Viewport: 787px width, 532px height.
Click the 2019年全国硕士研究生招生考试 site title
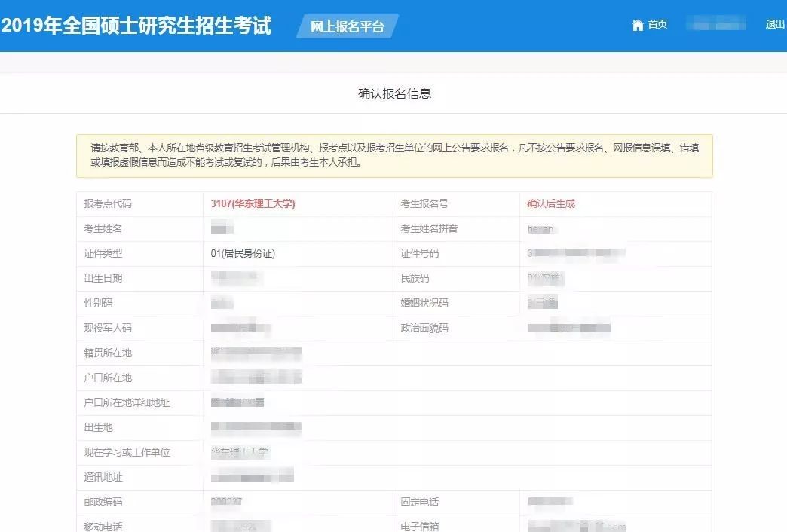[136, 25]
